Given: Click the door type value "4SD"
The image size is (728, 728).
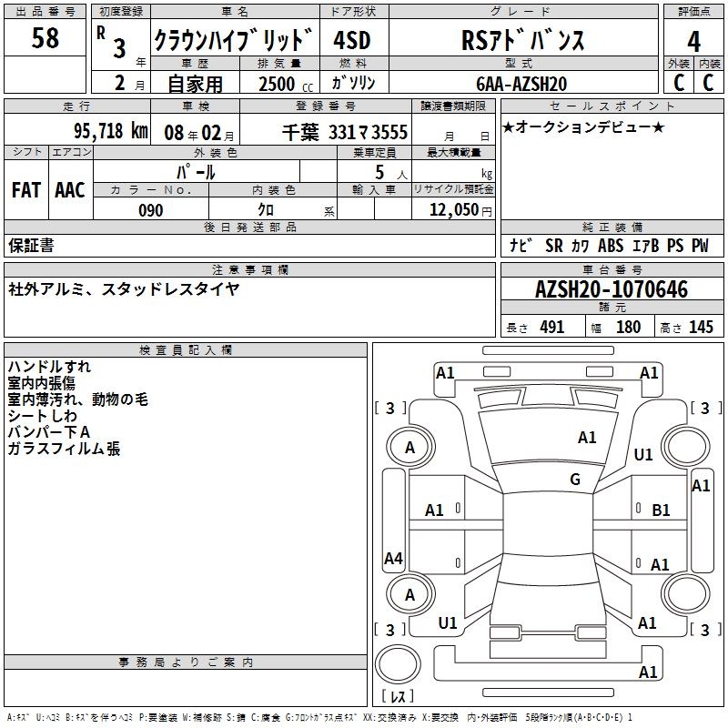Looking at the screenshot, I should [352, 40].
